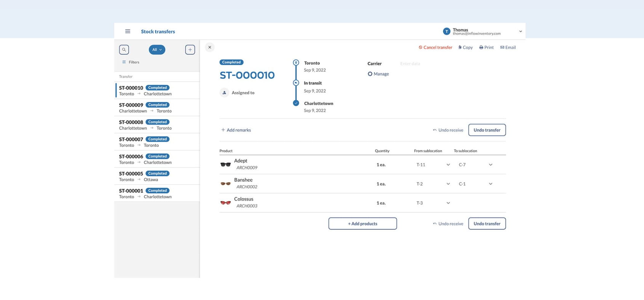Click the Charlottetown completed checkmark marker
Screen dimensions: 644x300
tap(296, 103)
